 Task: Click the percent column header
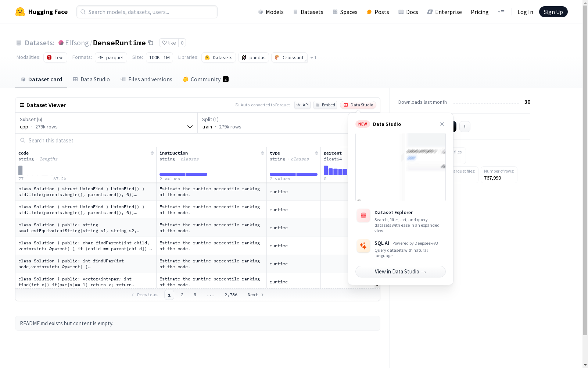click(x=333, y=153)
